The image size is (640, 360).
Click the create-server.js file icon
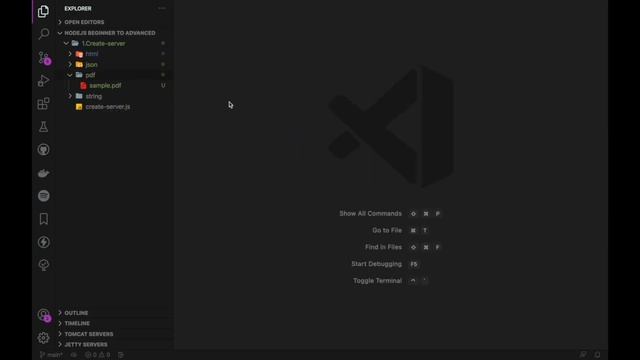coord(79,107)
